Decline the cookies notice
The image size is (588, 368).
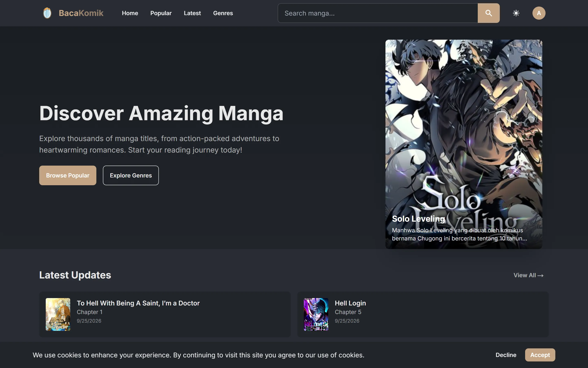coord(506,355)
